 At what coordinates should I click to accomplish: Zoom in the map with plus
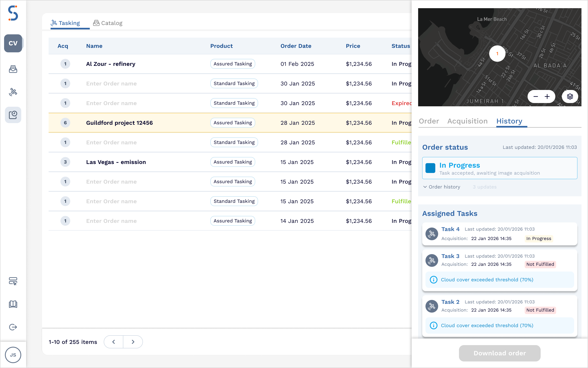point(547,97)
